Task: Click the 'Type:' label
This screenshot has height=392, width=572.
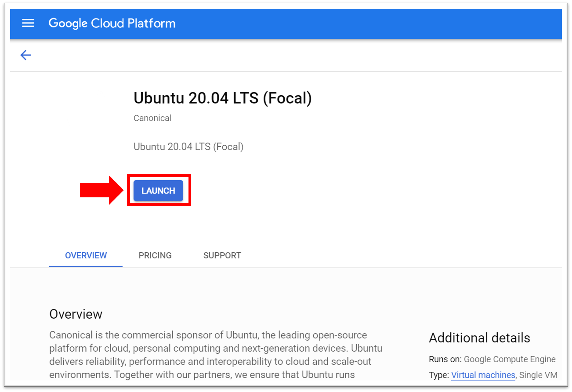Action: tap(439, 375)
